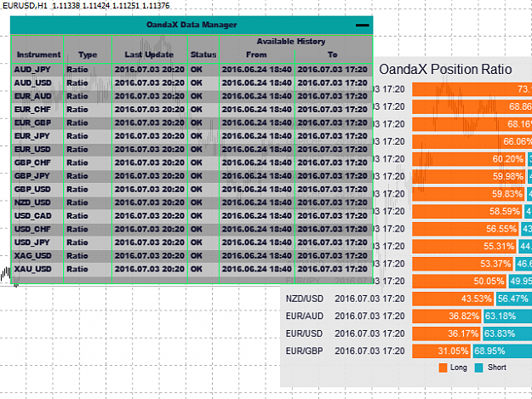Viewport: 532px width, 399px height.
Task: Click the To date of XAU_USD
Action: [333, 269]
